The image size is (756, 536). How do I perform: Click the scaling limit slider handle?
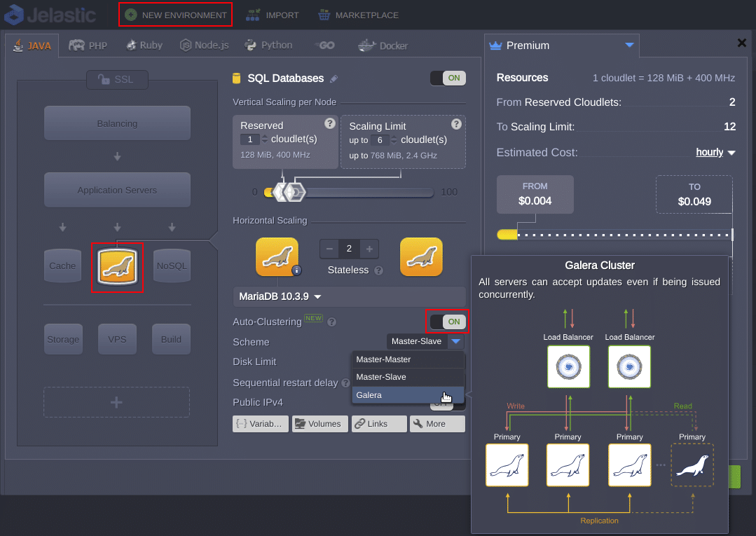[x=295, y=192]
